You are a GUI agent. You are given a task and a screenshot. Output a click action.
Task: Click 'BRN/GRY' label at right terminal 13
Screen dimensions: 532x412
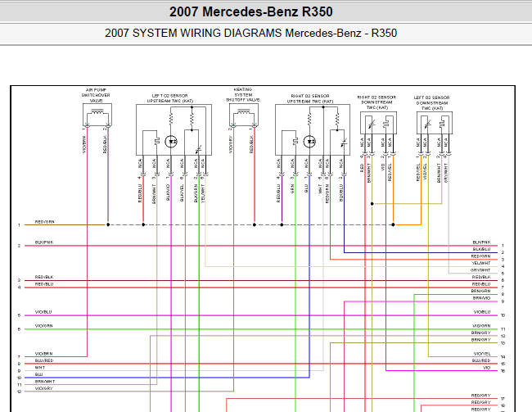[x=480, y=340]
